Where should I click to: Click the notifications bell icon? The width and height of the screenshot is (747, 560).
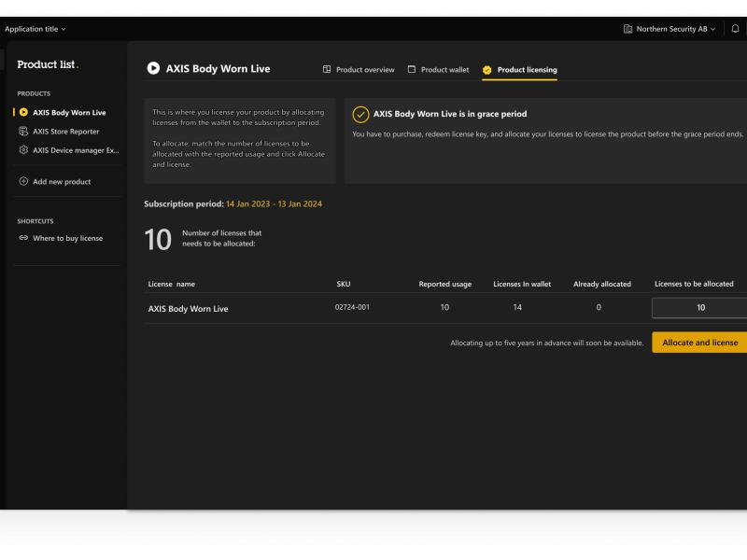coord(735,29)
